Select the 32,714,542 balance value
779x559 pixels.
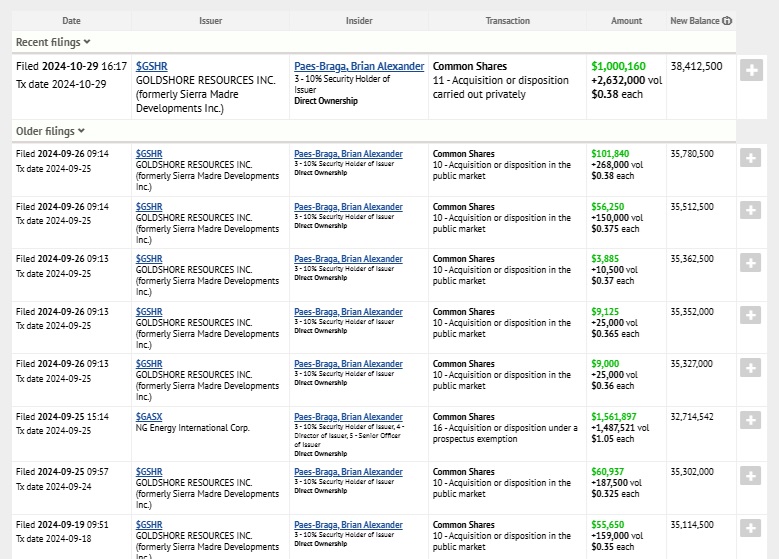click(x=692, y=417)
